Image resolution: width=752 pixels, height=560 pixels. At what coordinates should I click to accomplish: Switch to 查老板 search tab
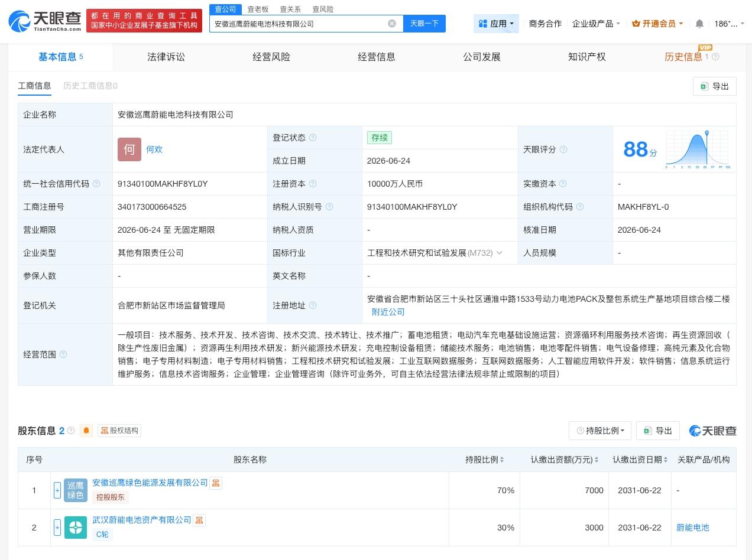pyautogui.click(x=258, y=9)
